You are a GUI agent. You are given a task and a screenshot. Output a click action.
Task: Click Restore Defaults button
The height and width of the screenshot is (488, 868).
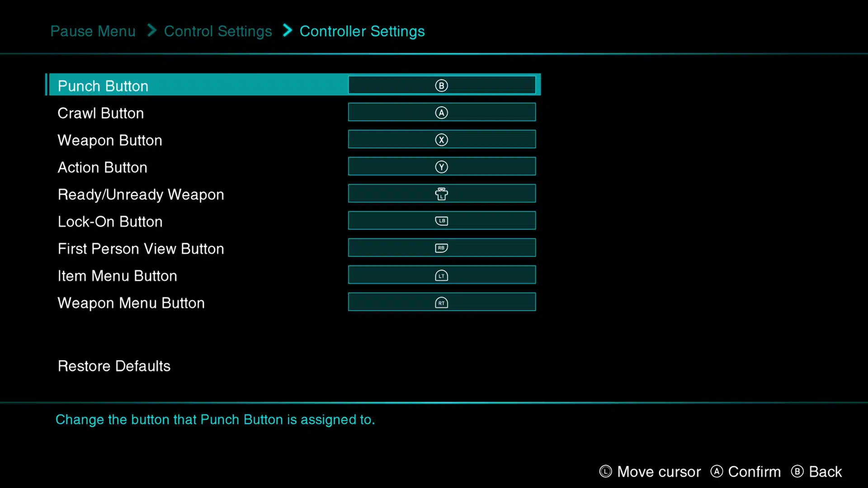tap(114, 365)
